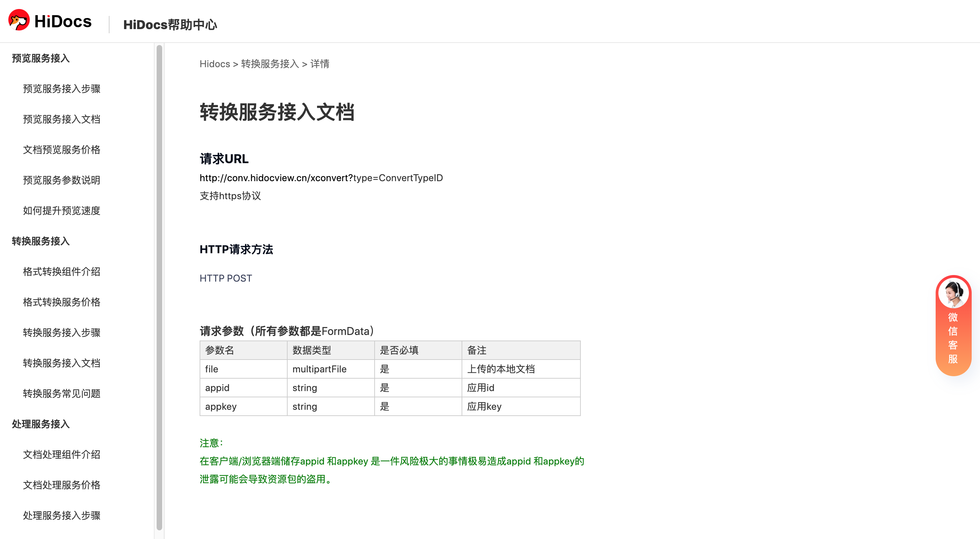This screenshot has height=539, width=980.
Task: Click the HTTP POST text
Action: (x=226, y=279)
